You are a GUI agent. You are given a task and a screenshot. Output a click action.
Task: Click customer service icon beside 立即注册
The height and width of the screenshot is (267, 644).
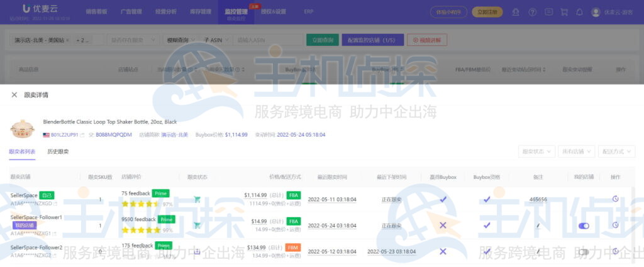516,13
